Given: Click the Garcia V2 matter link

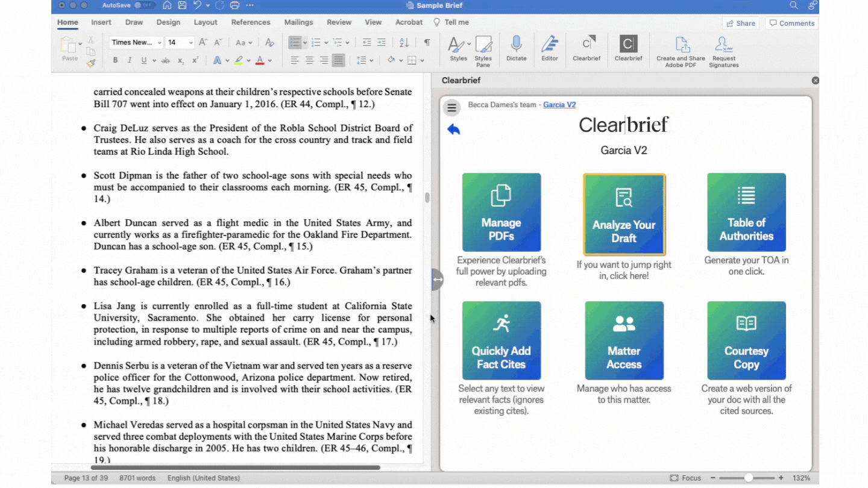Looking at the screenshot, I should 559,104.
